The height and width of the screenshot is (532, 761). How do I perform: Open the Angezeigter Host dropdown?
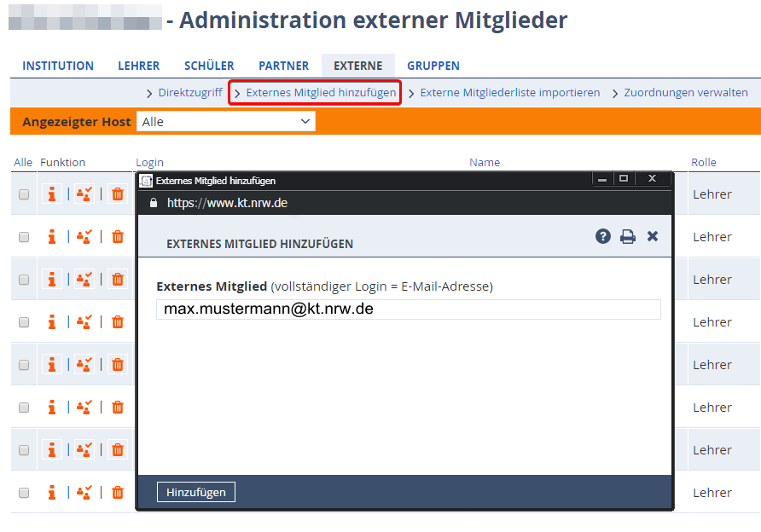click(225, 120)
